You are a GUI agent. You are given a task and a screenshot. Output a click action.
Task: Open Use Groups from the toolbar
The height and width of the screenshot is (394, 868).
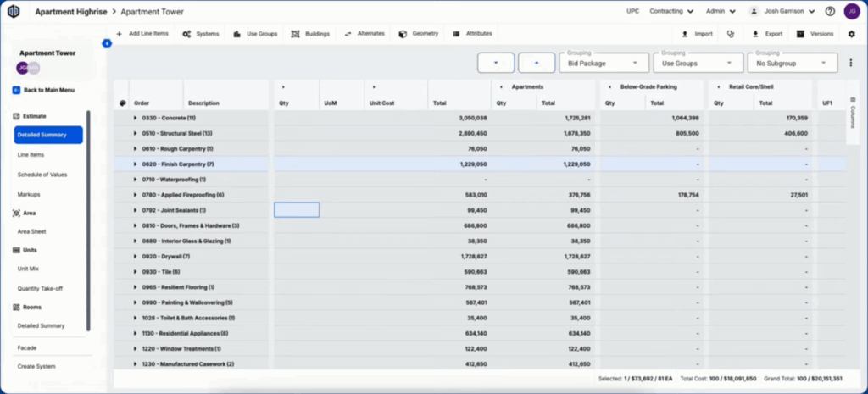(x=254, y=34)
